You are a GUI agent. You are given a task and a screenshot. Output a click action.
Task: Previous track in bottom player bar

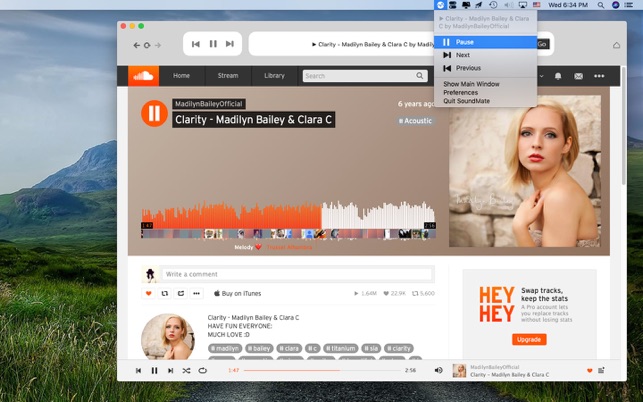[138, 370]
